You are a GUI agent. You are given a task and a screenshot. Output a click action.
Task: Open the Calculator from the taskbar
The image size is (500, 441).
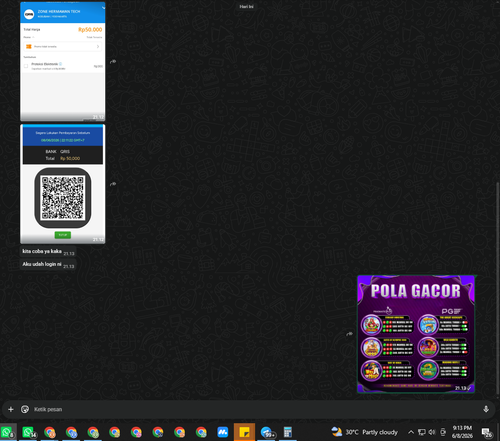pyautogui.click(x=288, y=432)
